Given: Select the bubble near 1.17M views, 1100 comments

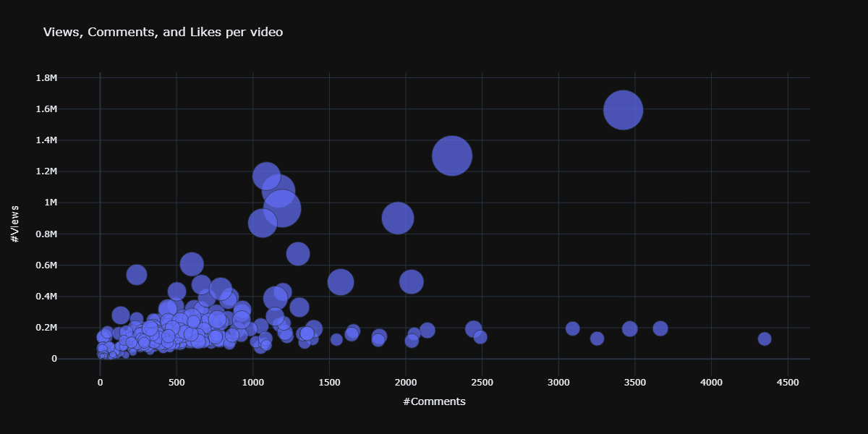Looking at the screenshot, I should click(267, 176).
